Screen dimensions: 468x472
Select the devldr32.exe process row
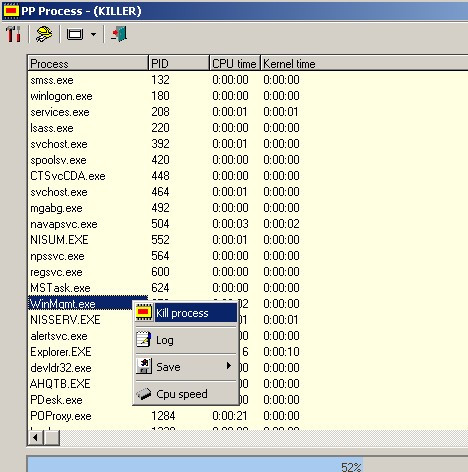(x=60, y=368)
